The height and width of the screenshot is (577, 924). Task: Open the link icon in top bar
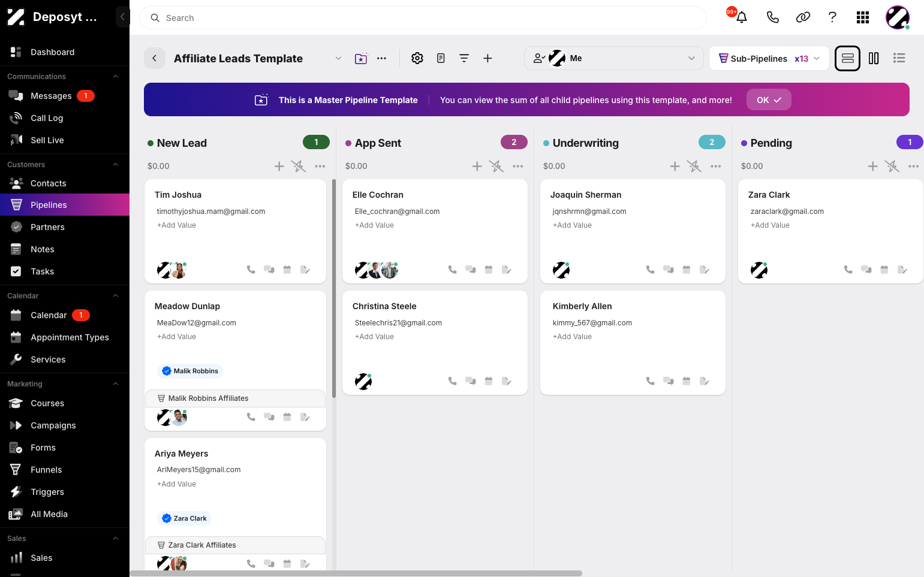pyautogui.click(x=803, y=17)
